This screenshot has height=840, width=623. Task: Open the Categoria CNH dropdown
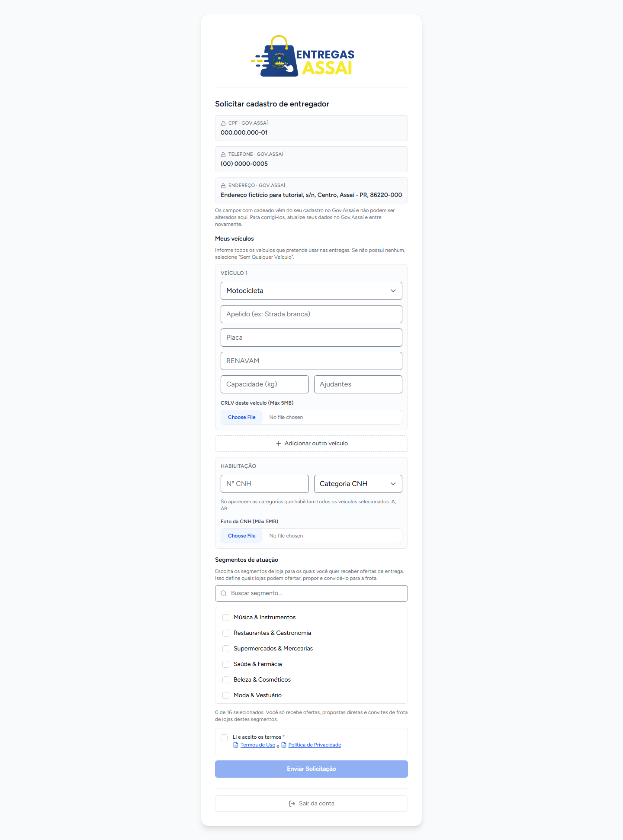point(358,484)
